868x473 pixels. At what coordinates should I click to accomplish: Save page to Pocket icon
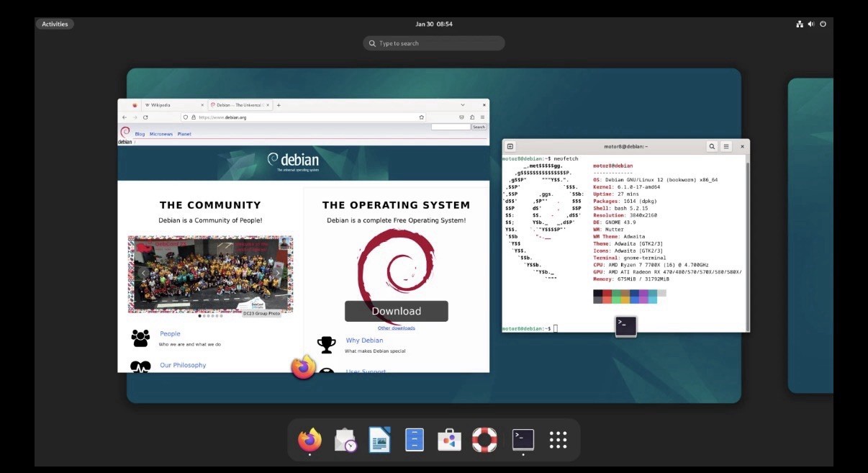coord(461,117)
